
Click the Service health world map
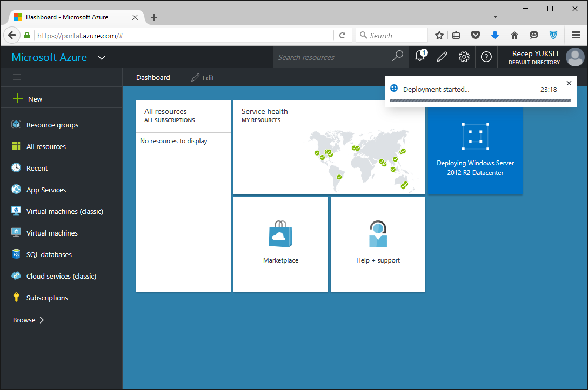362,161
